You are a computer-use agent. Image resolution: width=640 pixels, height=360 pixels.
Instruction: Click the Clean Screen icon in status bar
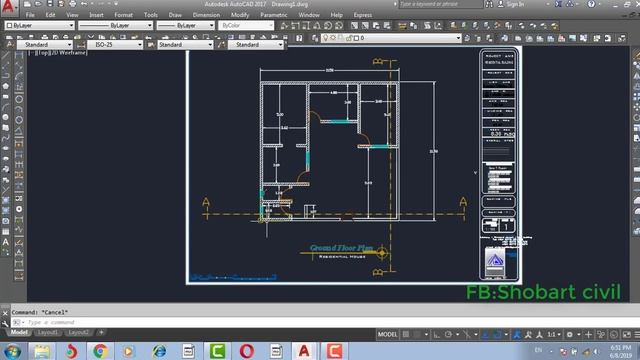tap(627, 335)
